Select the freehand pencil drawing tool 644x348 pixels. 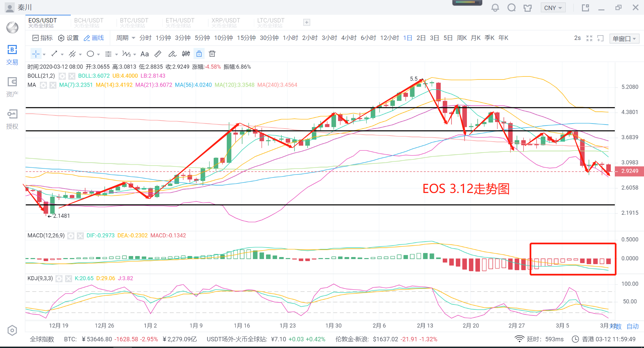172,54
